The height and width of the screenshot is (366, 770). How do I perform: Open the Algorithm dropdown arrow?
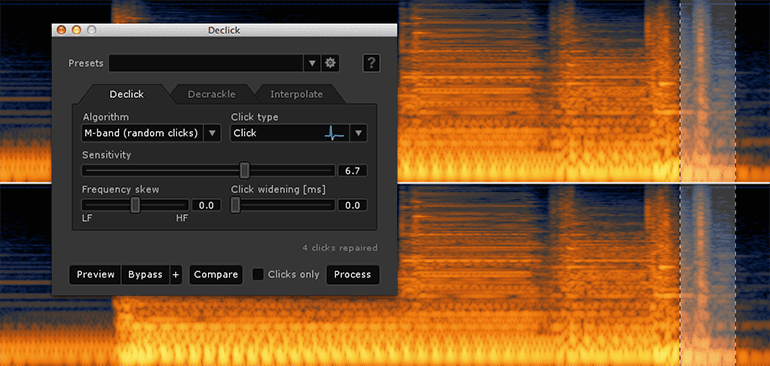tap(212, 133)
